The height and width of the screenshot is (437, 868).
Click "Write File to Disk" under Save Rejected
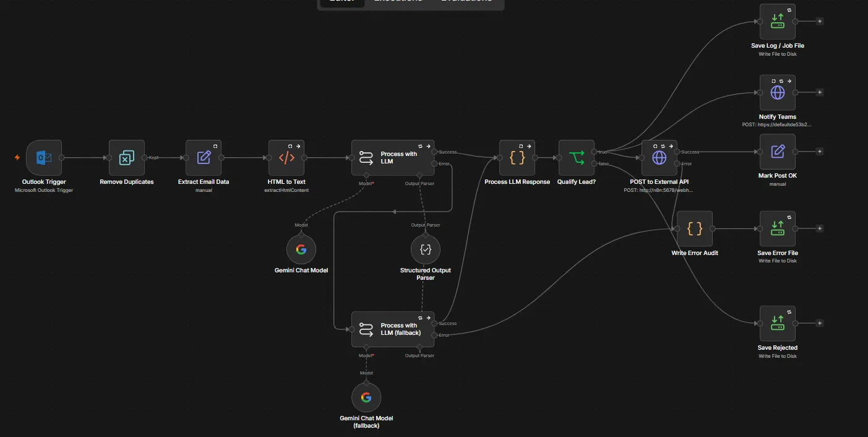[x=778, y=356]
